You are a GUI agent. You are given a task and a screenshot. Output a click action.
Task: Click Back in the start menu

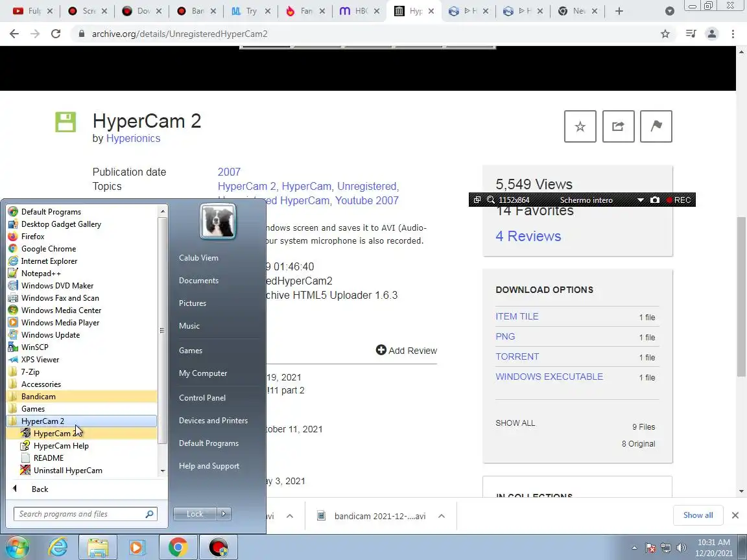40,489
